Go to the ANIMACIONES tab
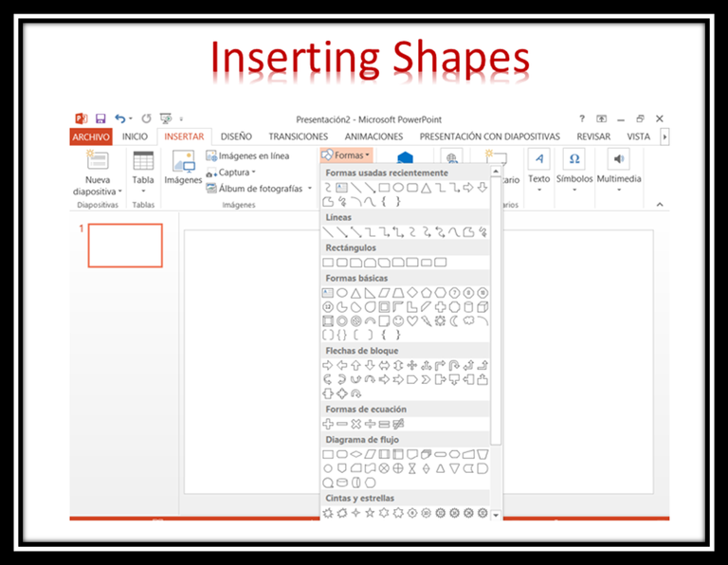Screen dimensions: 728x565 373,137
